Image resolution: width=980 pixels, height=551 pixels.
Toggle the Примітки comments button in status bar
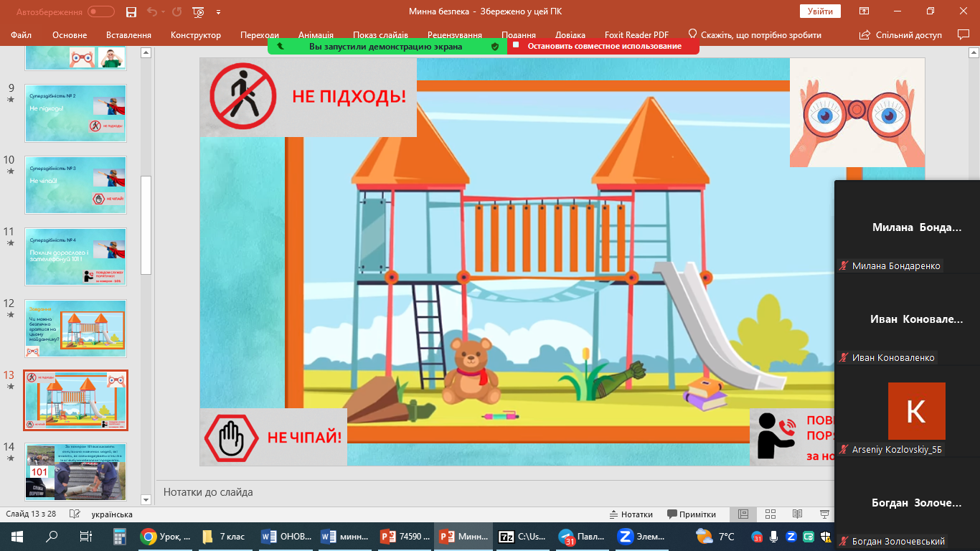692,514
